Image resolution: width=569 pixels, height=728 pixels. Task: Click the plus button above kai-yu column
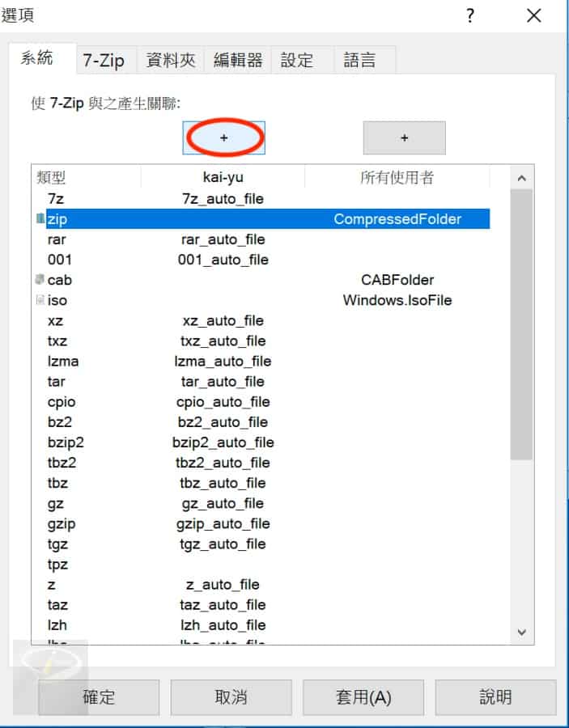tap(224, 138)
